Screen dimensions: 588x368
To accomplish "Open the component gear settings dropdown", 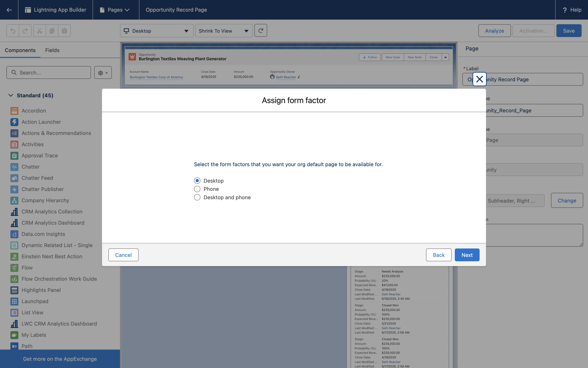I will click(103, 72).
